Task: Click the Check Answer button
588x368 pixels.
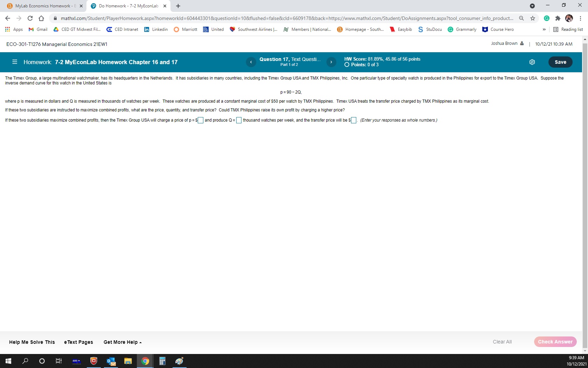Action: tap(555, 342)
